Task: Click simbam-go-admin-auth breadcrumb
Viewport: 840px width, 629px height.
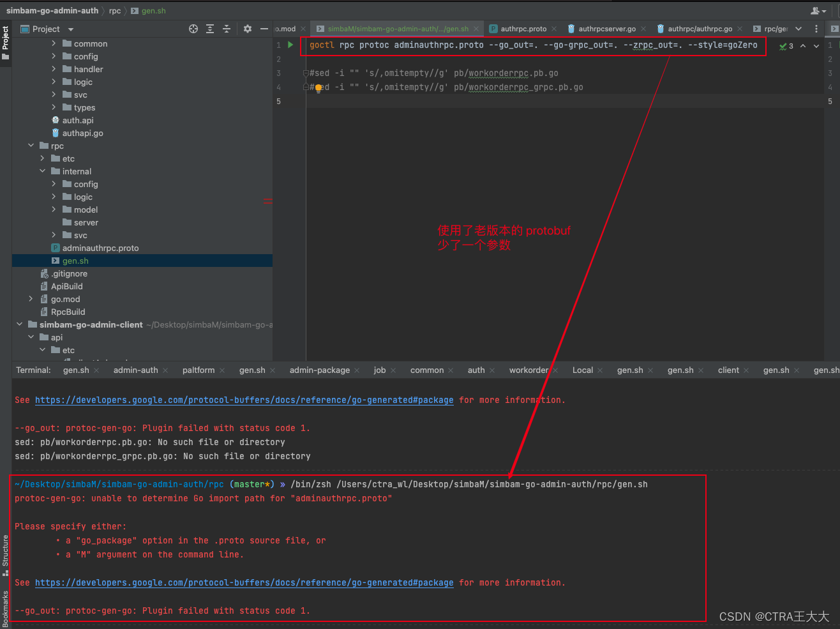Action: tap(52, 11)
